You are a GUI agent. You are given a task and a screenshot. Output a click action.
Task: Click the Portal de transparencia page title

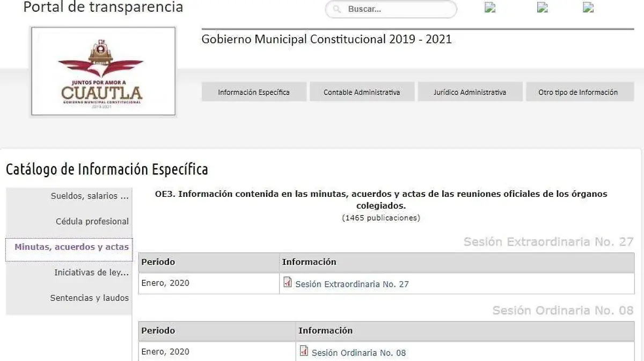click(103, 8)
